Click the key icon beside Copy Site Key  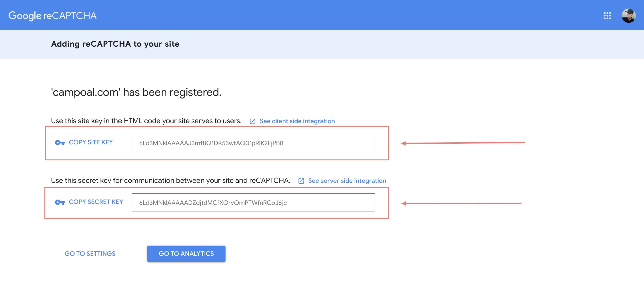pos(60,143)
